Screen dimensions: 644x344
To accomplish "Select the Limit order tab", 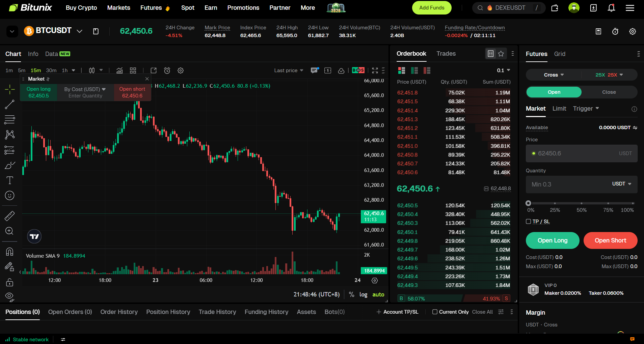I will [x=559, y=109].
